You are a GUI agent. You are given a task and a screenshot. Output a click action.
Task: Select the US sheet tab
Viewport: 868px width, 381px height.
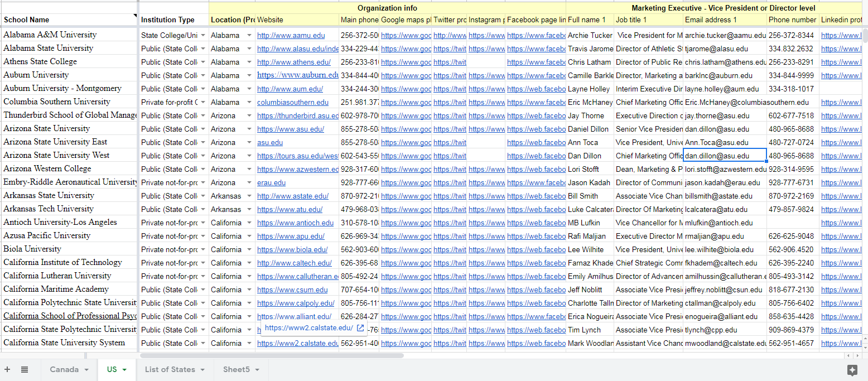112,369
